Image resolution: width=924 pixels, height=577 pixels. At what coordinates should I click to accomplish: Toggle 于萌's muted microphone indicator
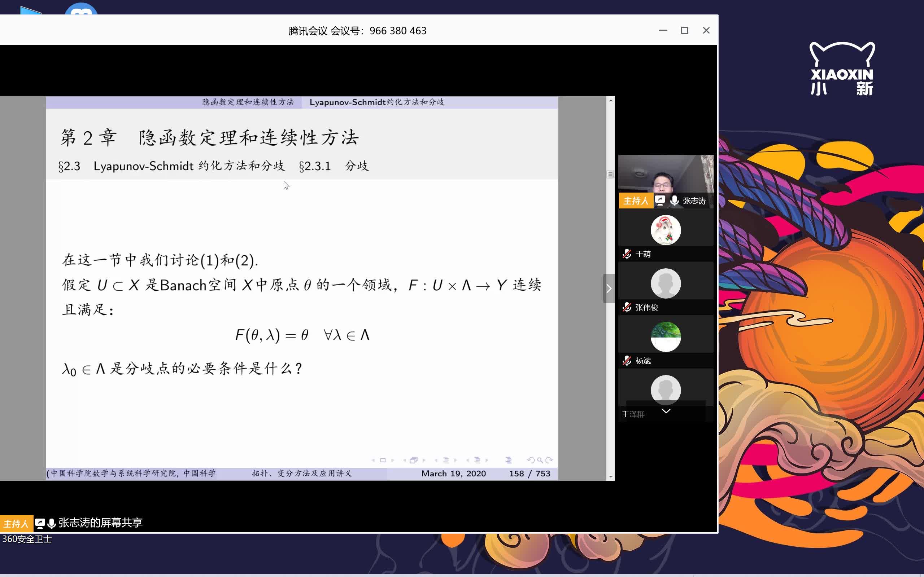point(627,254)
